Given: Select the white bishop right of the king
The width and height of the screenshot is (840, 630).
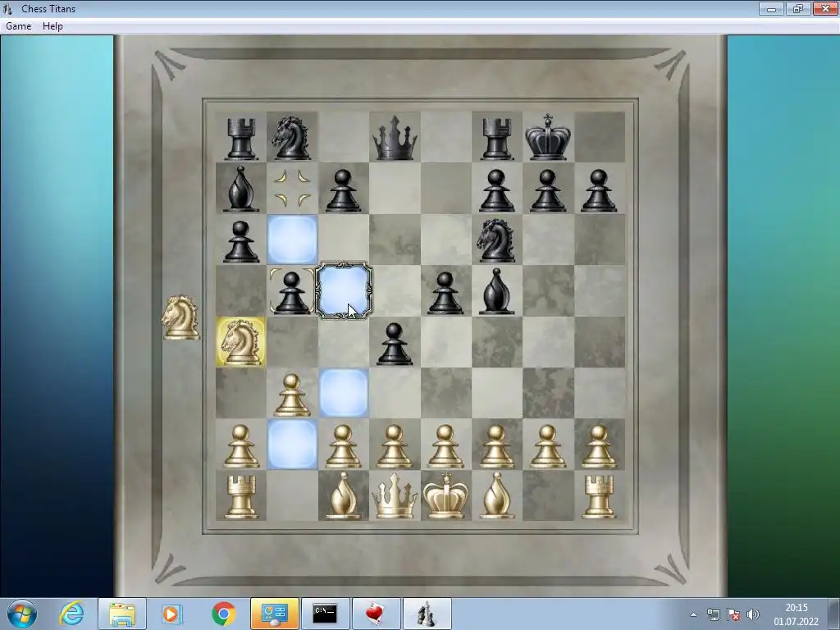Looking at the screenshot, I should point(496,495).
